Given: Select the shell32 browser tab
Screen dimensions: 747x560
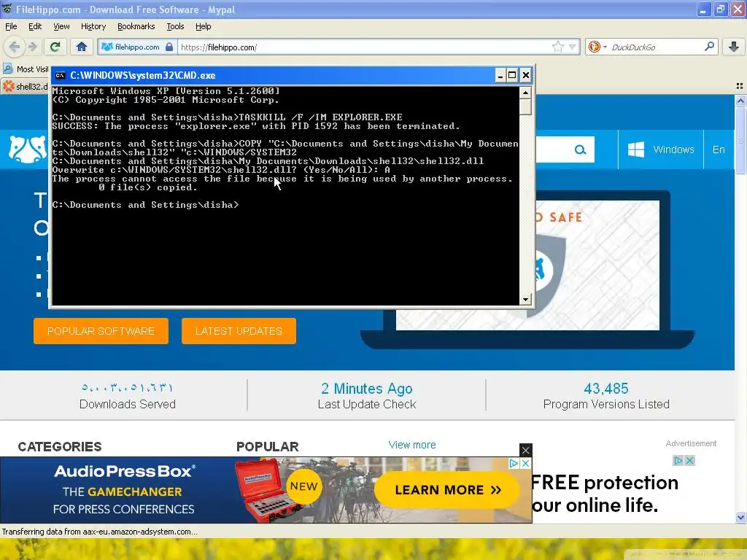Looking at the screenshot, I should click(25, 86).
